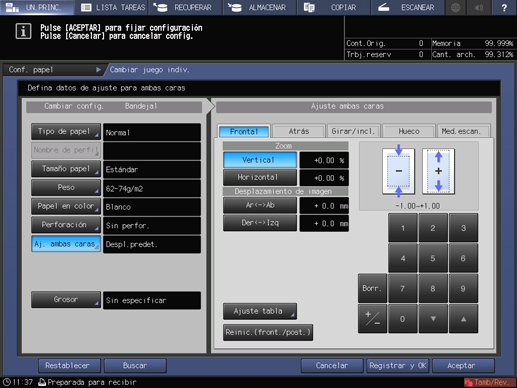Tap keypad number 3
The width and height of the screenshot is (517, 388).
pos(463,228)
